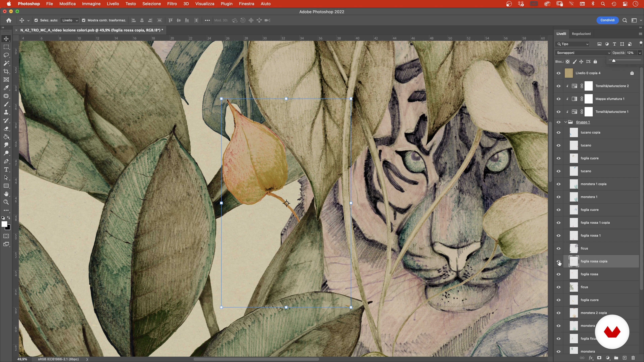Toggle visibility of Gruppo 1
Viewport: 644px width, 362px height.
pyautogui.click(x=558, y=122)
